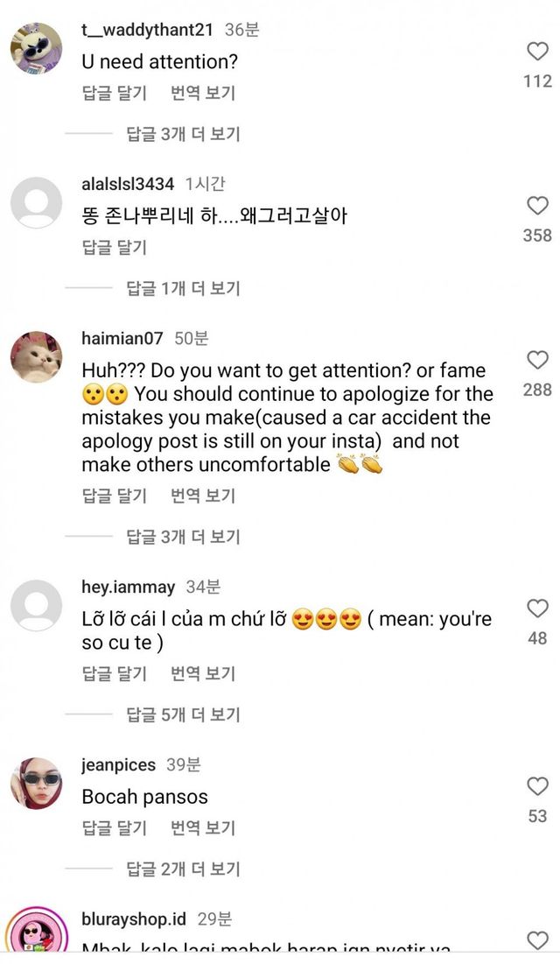Tap heart next to blurayshop.id comment
Image resolution: width=560 pixels, height=964 pixels.
pyautogui.click(x=537, y=940)
